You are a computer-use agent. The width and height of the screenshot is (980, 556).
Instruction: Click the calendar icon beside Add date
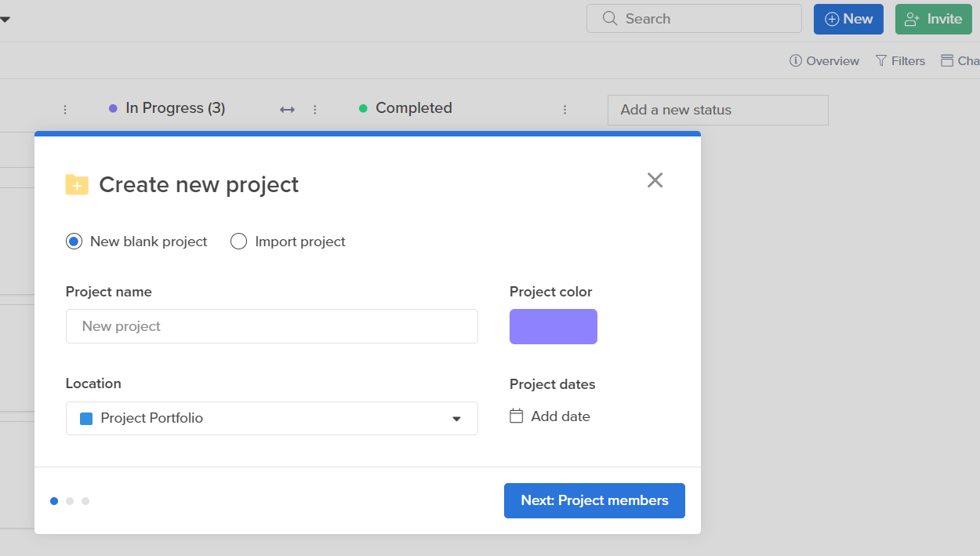(516, 416)
